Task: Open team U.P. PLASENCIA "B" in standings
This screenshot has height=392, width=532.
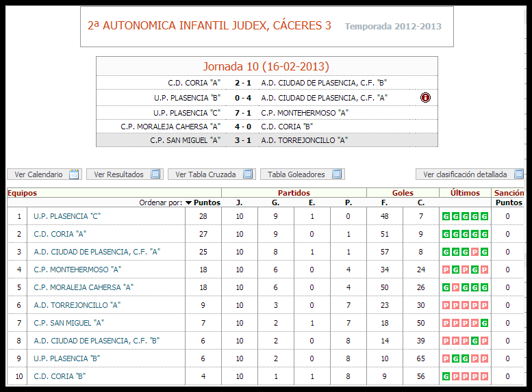Action: 67,358
